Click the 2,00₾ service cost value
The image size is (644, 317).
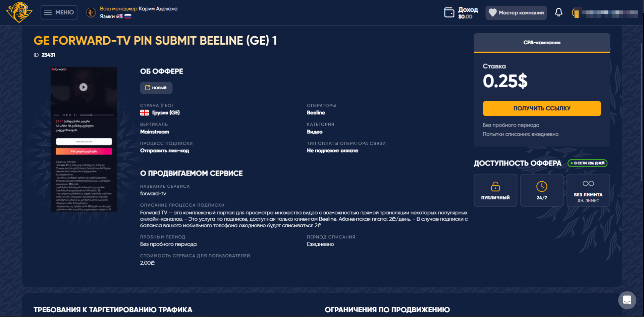pos(147,263)
